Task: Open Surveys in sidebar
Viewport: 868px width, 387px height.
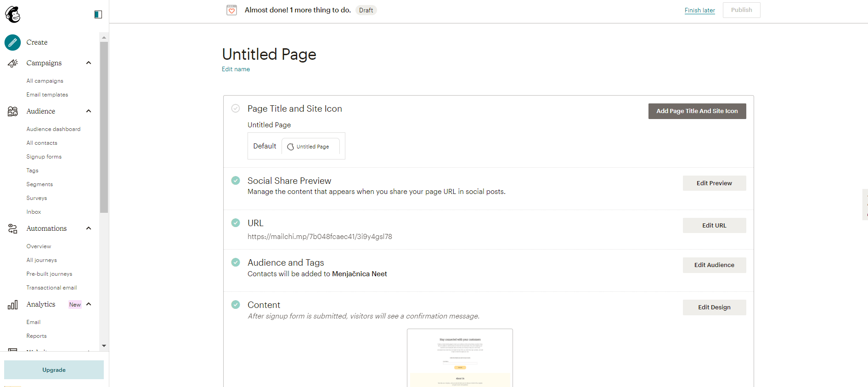Action: point(37,198)
